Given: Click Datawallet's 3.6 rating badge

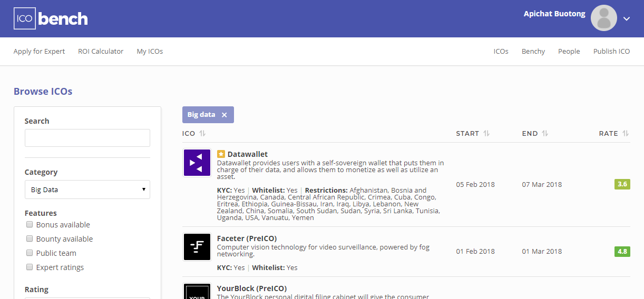Looking at the screenshot, I should [x=622, y=184].
